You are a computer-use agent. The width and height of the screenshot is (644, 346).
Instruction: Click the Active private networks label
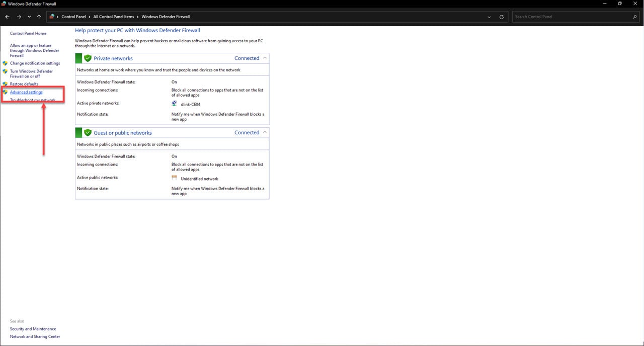[x=98, y=103]
